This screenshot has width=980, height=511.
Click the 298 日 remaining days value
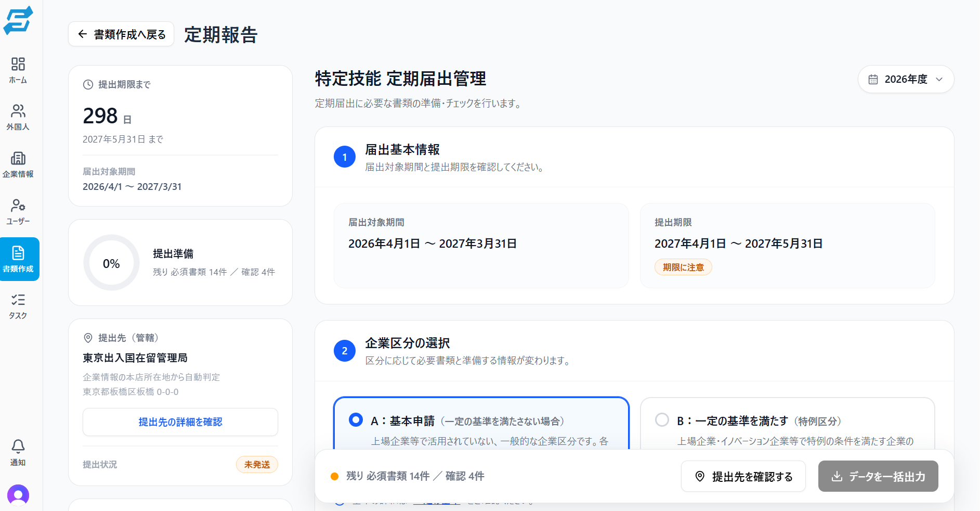[x=107, y=116]
